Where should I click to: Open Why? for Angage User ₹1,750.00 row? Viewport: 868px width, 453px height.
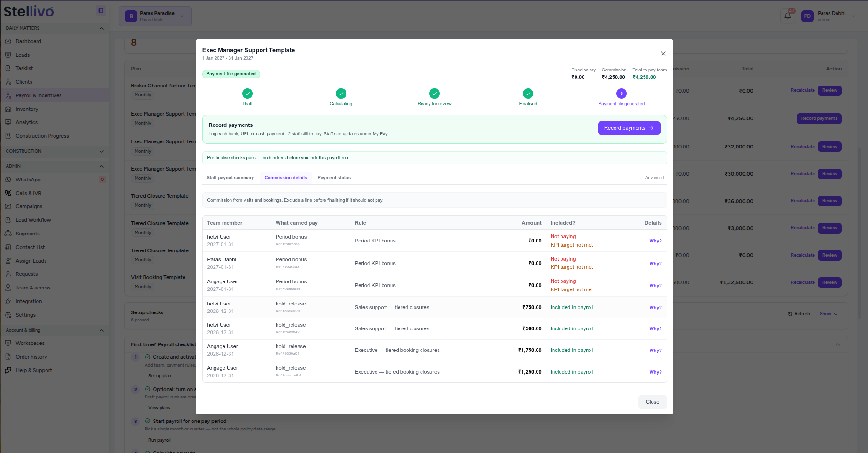pyautogui.click(x=655, y=351)
